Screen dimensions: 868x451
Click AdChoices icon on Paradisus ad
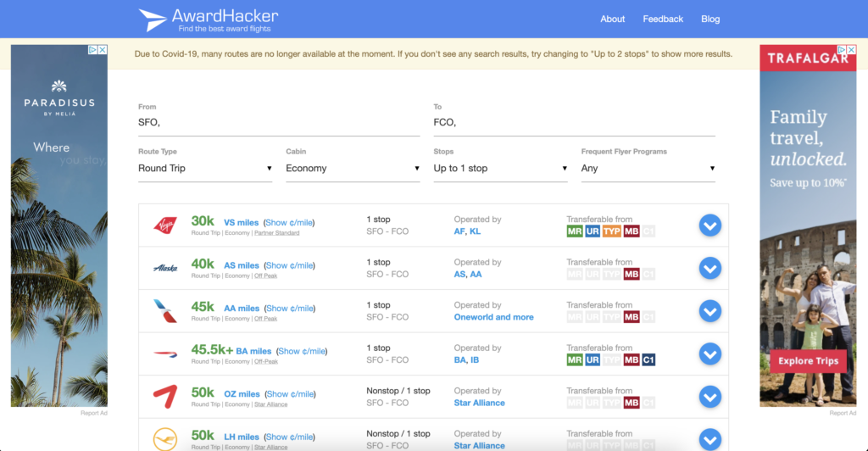93,50
